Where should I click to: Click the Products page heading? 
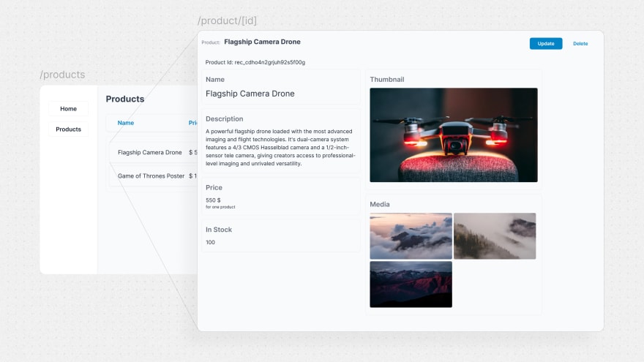(x=125, y=99)
